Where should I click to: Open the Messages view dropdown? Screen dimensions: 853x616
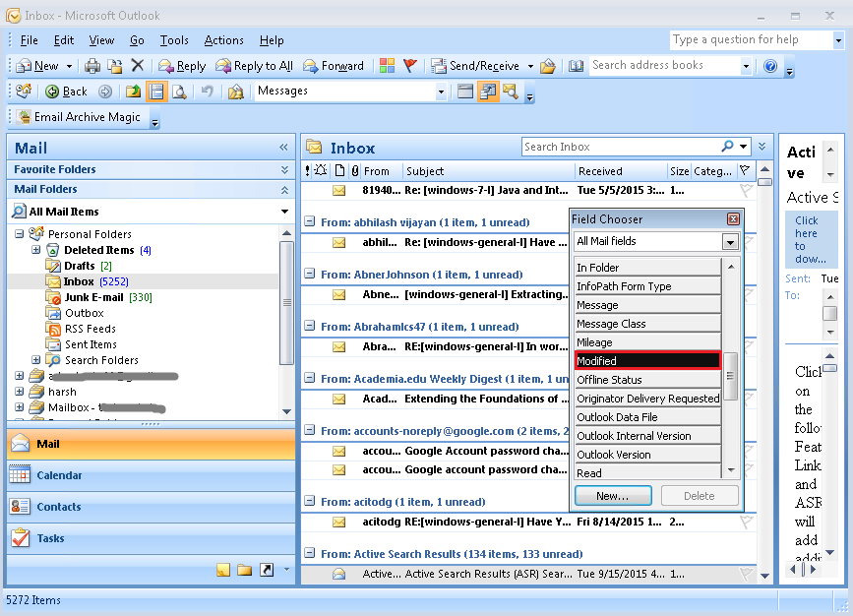[441, 92]
